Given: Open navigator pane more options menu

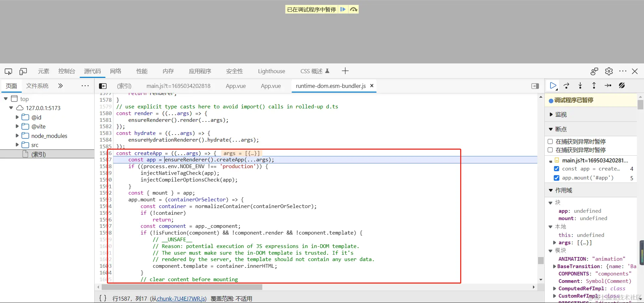Looking at the screenshot, I should click(x=85, y=86).
